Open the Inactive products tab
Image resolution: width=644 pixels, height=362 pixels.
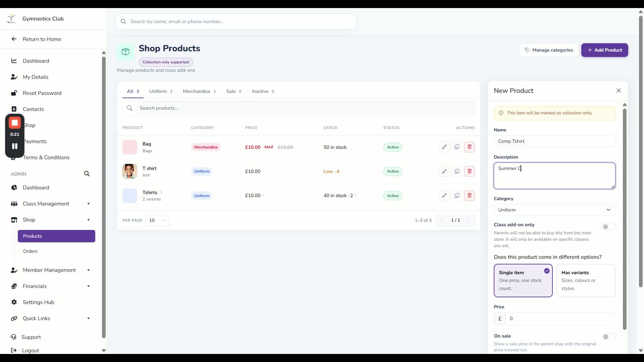pyautogui.click(x=263, y=91)
